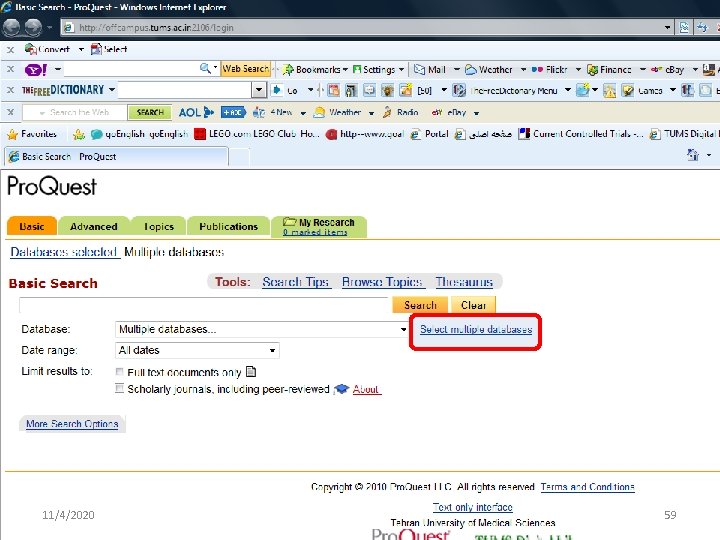Viewport: 720px width, 540px height.
Task: Click the About link beside scholarly journals
Action: [x=366, y=389]
